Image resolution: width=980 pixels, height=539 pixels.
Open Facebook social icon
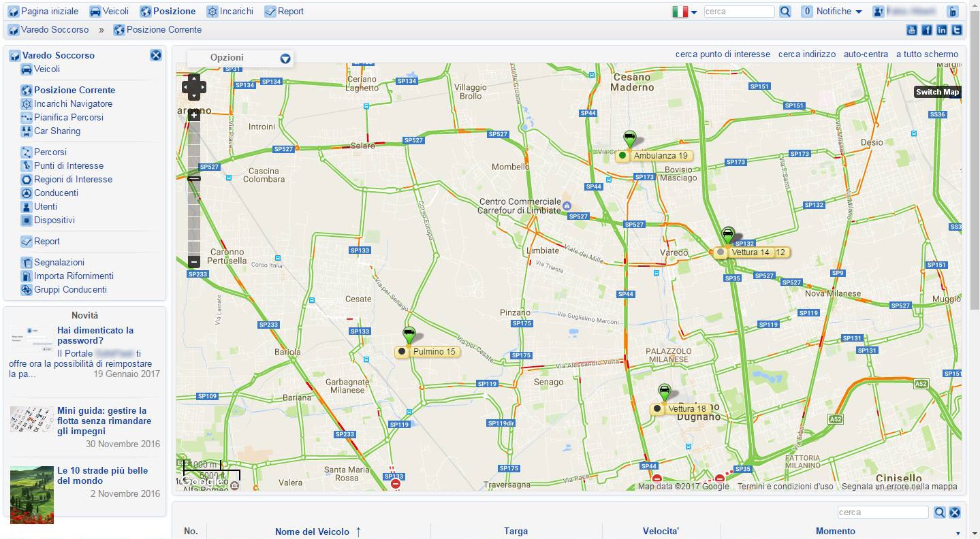click(927, 30)
